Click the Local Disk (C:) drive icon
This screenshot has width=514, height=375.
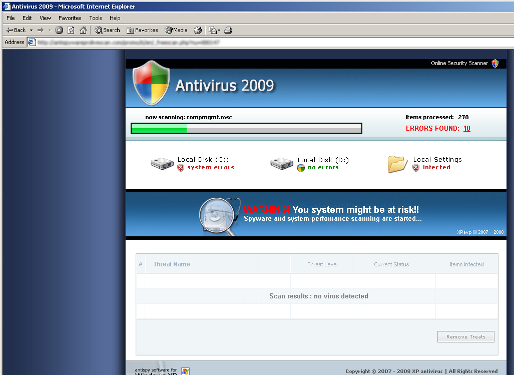(x=162, y=164)
